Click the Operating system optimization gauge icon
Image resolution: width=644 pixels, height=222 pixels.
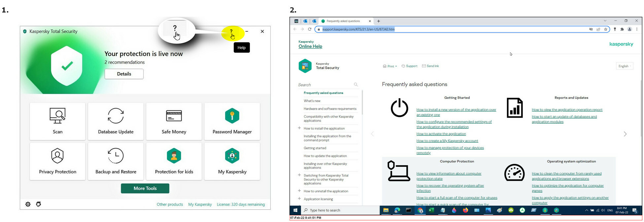[x=514, y=173]
